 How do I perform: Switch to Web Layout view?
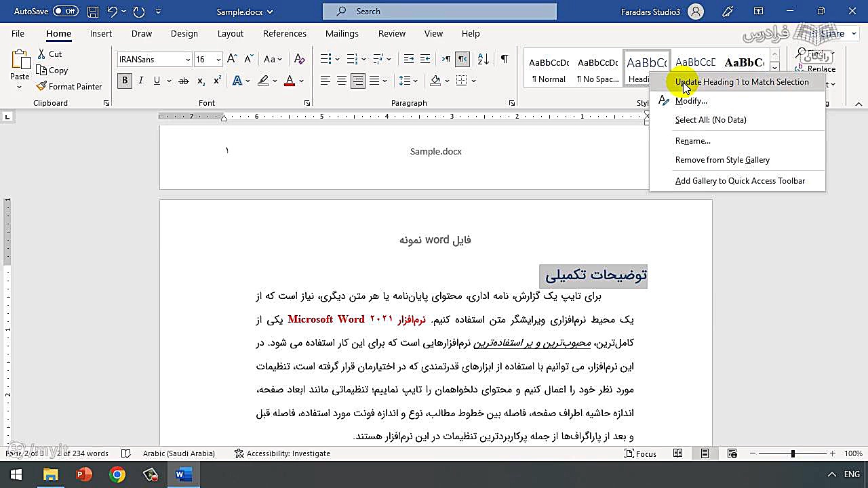tap(732, 453)
